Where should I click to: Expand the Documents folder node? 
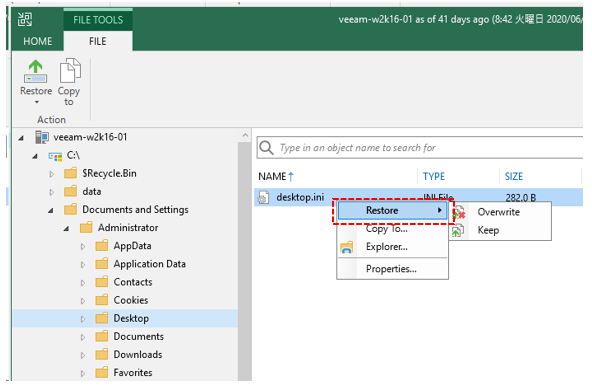point(83,337)
